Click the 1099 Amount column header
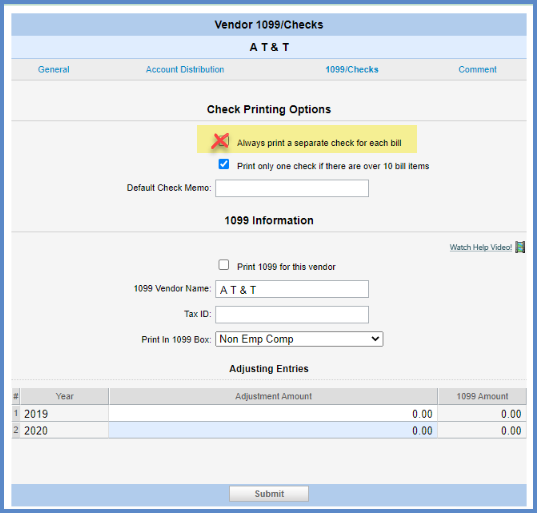537x513 pixels. pyautogui.click(x=482, y=396)
